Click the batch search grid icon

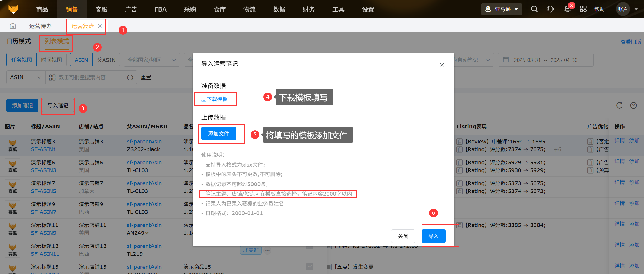[x=52, y=77]
